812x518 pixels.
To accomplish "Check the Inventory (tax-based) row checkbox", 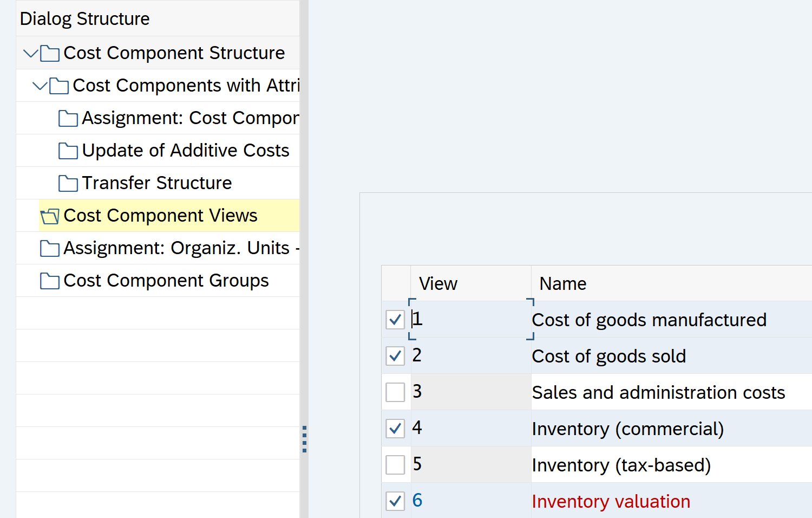I will pos(395,465).
